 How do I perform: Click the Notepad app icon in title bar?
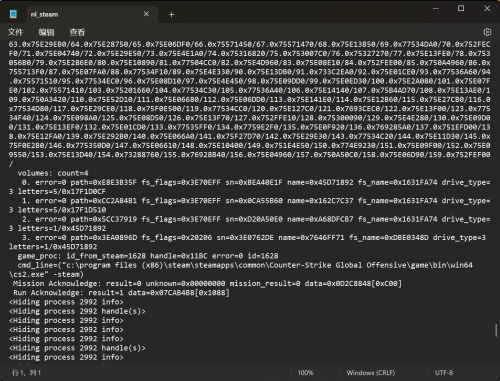pos(13,14)
